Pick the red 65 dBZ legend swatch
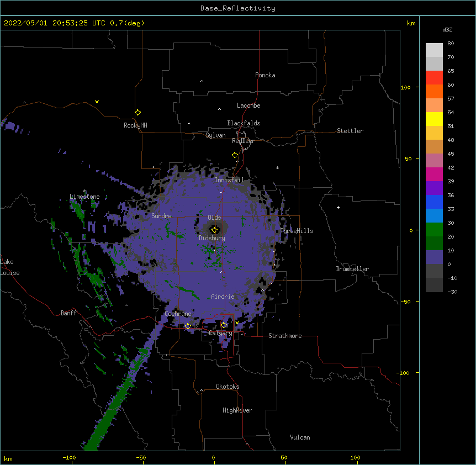The image size is (476, 465). coord(434,77)
